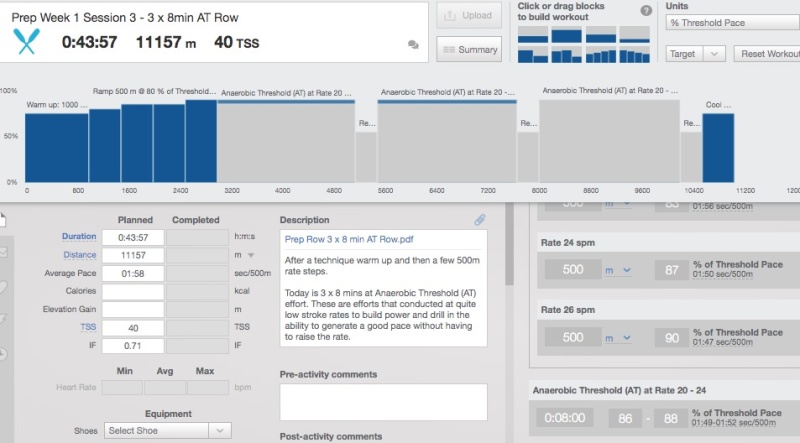
Task: Expand the Target dropdown
Action: pyautogui.click(x=695, y=54)
